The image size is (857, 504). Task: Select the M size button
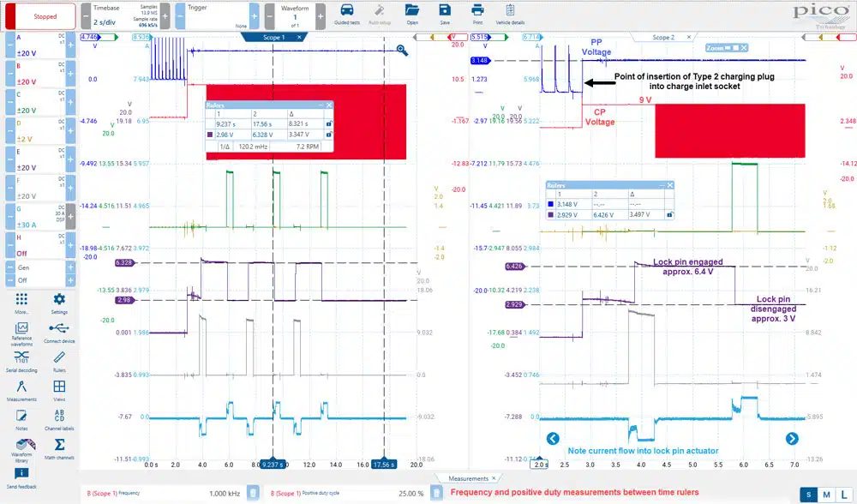826,495
